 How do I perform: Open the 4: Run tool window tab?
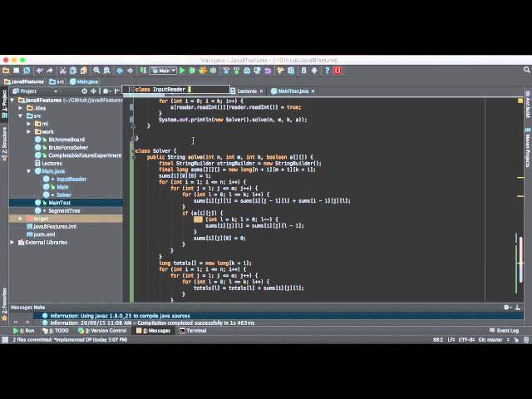24,331
